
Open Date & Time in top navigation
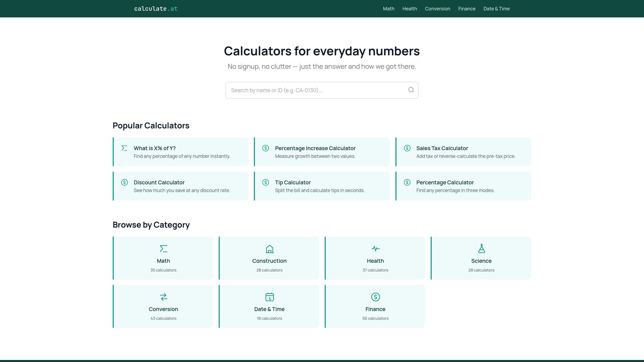click(x=496, y=9)
